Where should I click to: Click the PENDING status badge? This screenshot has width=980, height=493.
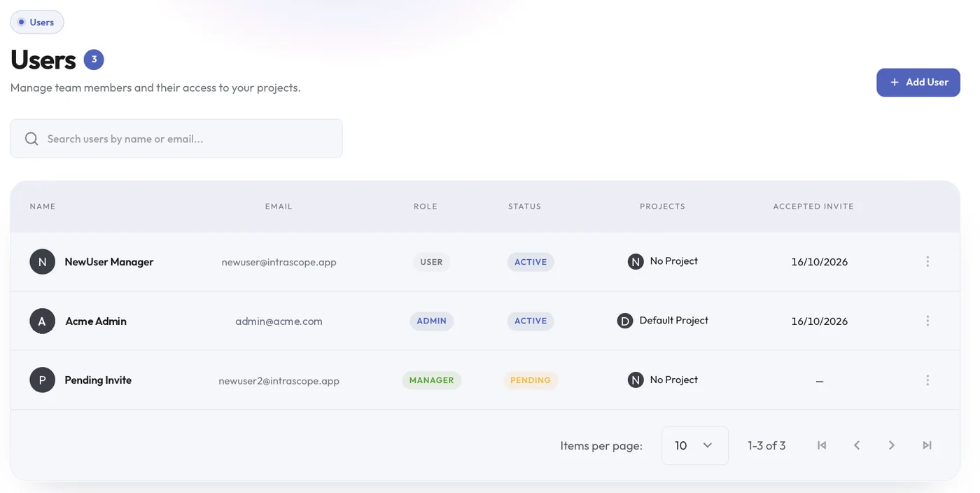531,380
